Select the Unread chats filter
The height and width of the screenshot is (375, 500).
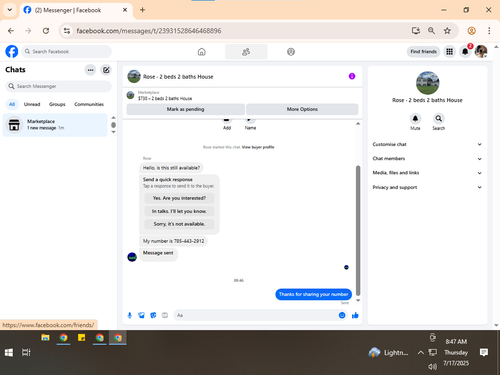pyautogui.click(x=32, y=104)
